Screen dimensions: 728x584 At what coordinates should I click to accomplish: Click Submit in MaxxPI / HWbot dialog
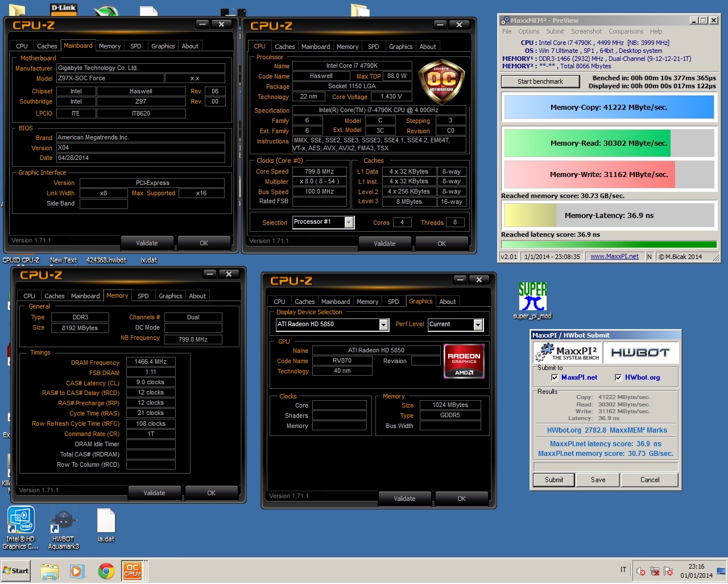(x=554, y=480)
